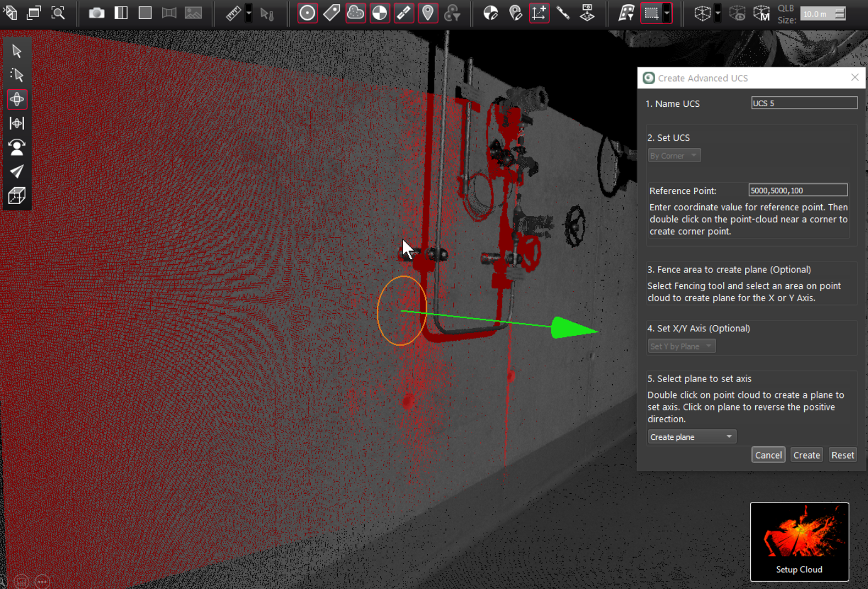The height and width of the screenshot is (589, 868).
Task: Click the create UCS axis icon
Action: click(539, 13)
